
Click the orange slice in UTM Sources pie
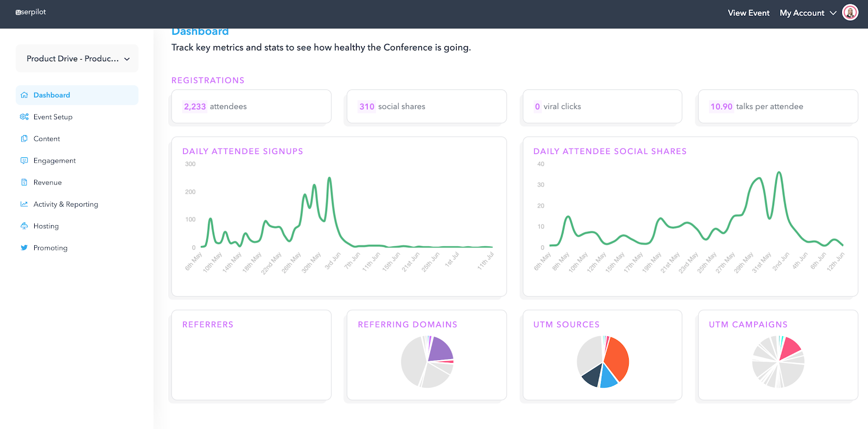pos(617,358)
